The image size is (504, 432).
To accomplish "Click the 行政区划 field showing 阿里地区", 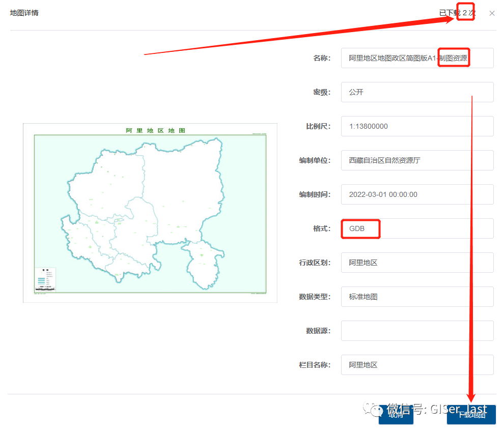I will (417, 263).
